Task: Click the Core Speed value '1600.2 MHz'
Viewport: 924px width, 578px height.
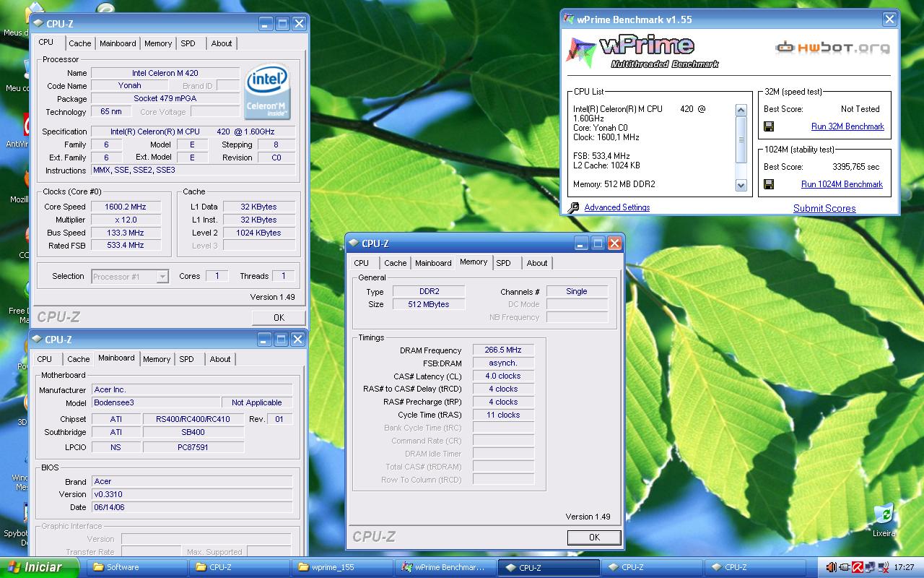Action: (x=126, y=207)
